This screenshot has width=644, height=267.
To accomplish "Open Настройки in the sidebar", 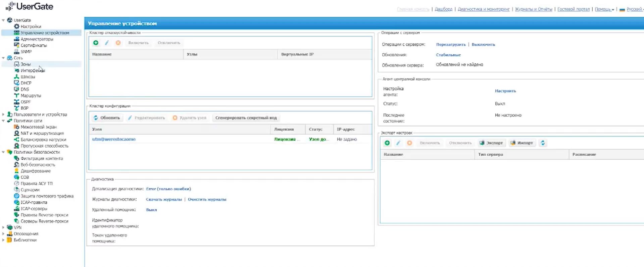I will (31, 26).
